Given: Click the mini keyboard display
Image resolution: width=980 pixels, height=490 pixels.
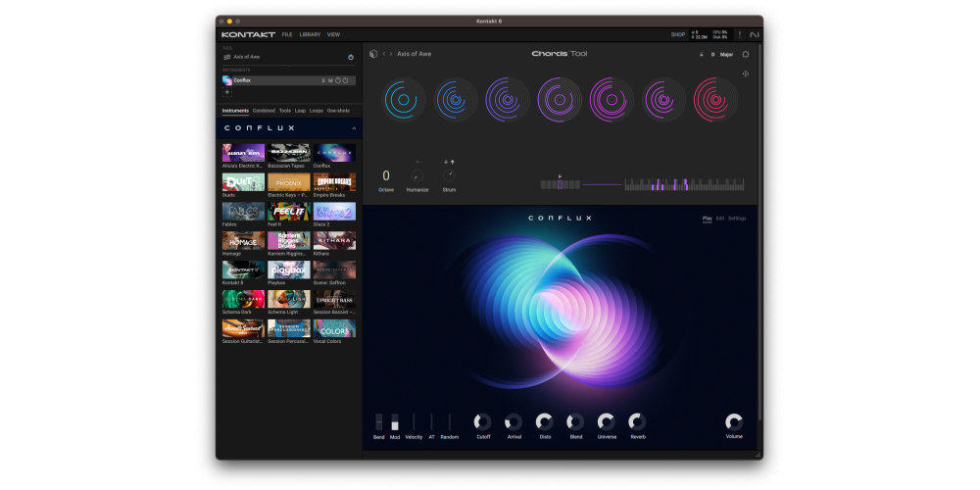Looking at the screenshot, I should click(x=684, y=185).
